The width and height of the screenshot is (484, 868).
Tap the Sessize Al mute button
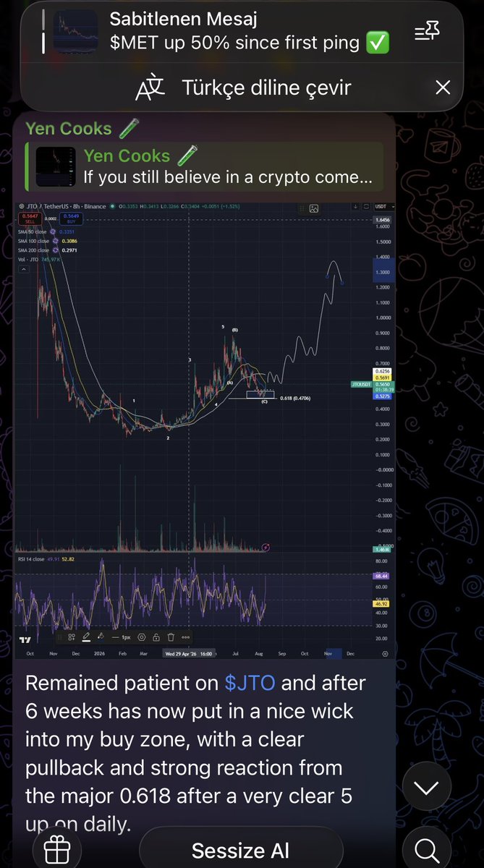click(x=241, y=851)
